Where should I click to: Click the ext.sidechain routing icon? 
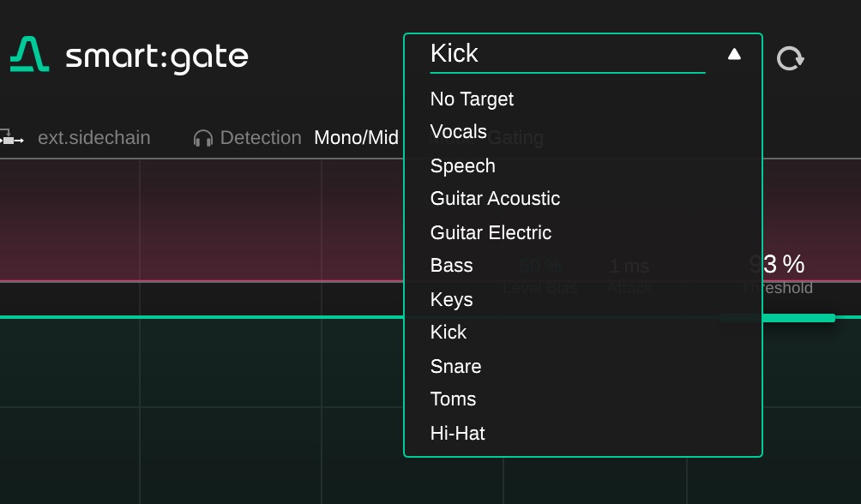tap(11, 138)
